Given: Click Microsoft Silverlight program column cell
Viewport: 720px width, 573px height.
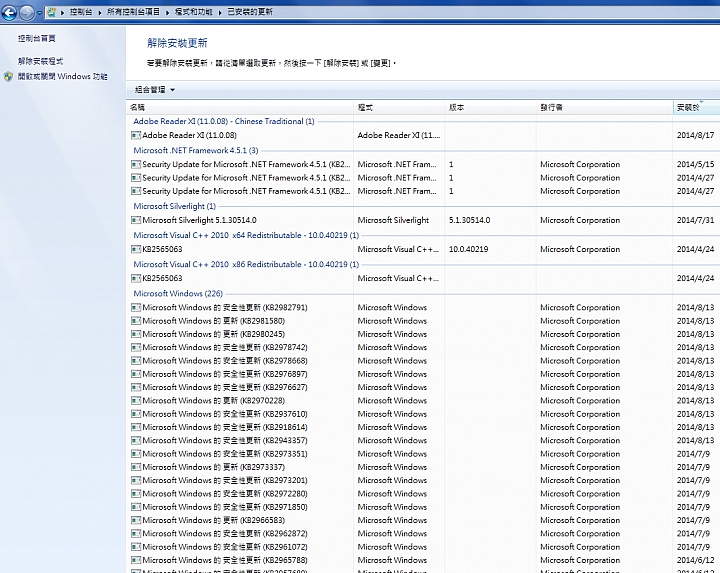Looking at the screenshot, I should pos(393,220).
